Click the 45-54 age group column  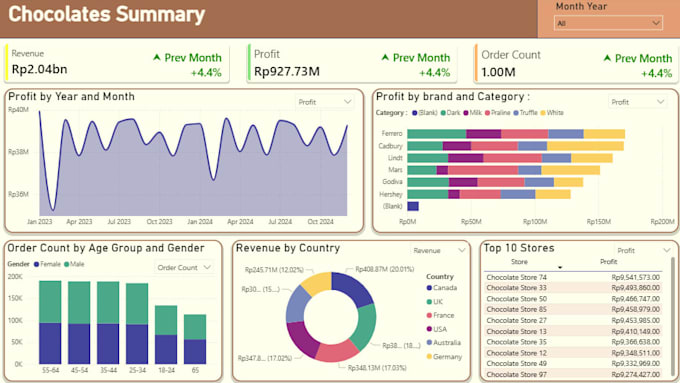(x=79, y=323)
